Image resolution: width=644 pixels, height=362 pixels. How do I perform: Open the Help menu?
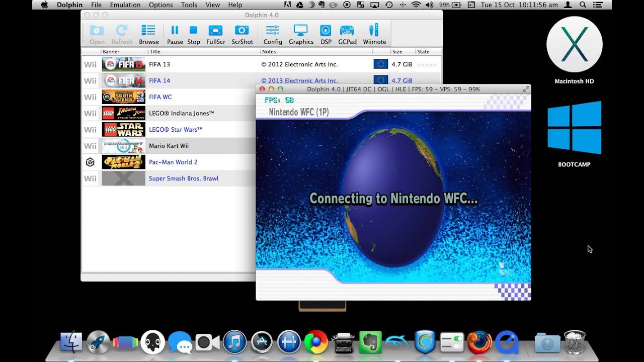235,5
